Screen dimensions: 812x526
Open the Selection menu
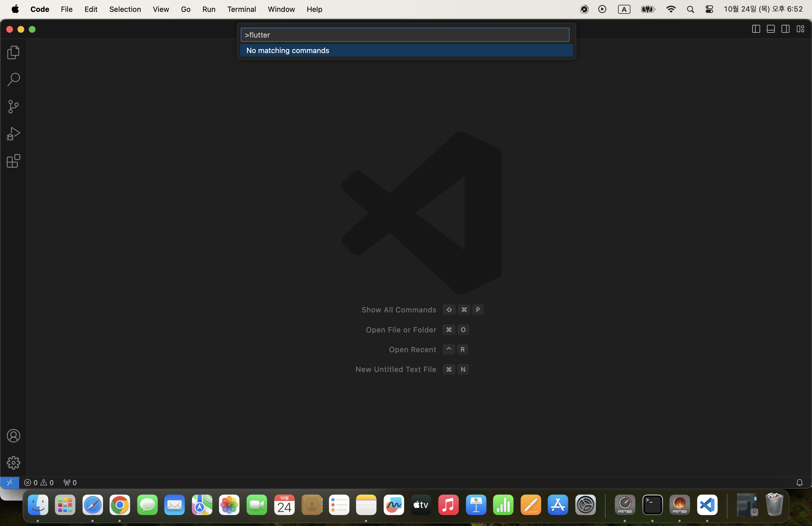[x=125, y=9]
